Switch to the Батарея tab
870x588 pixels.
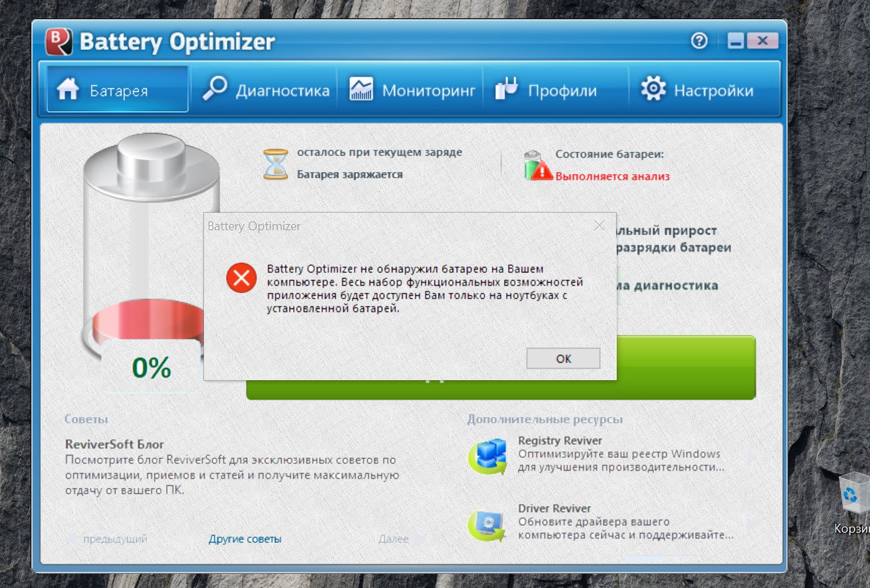[x=118, y=89]
